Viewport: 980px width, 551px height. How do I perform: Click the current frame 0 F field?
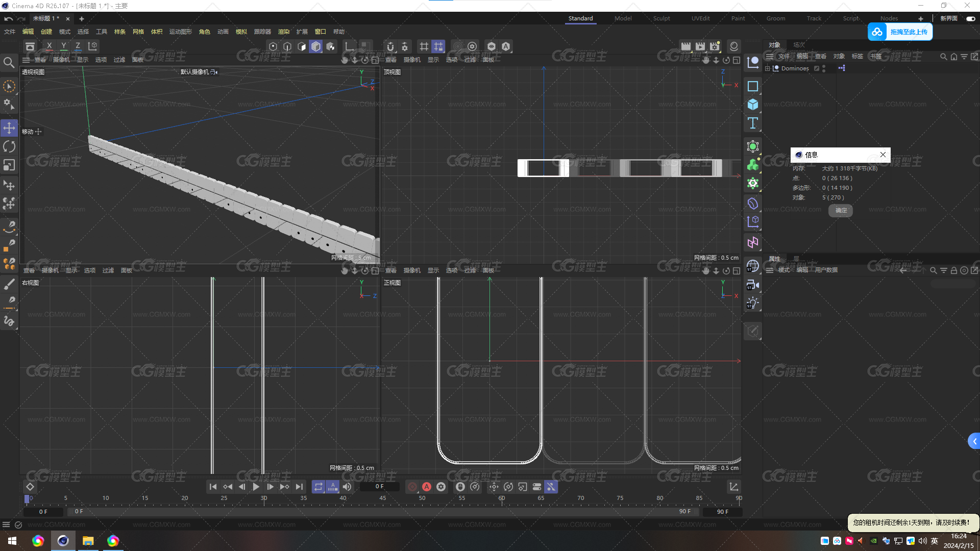379,487
